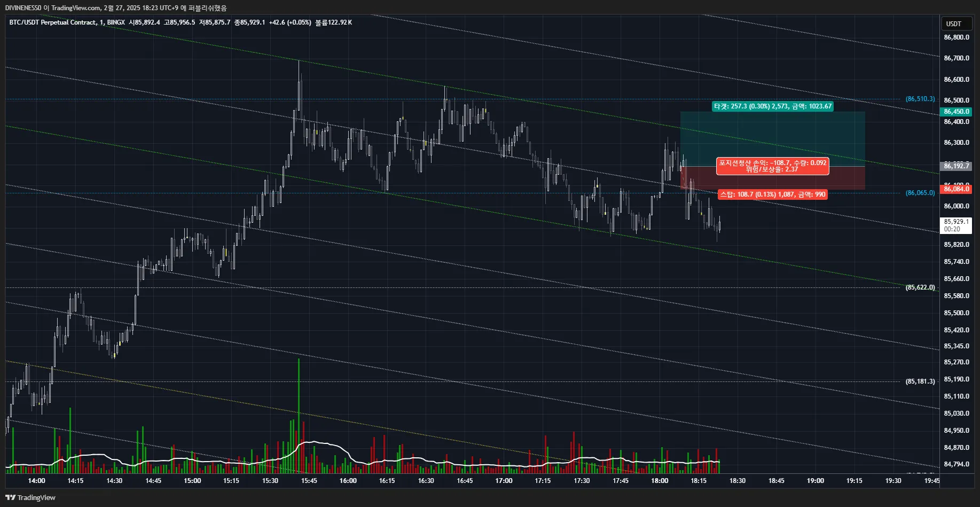The width and height of the screenshot is (980, 507).
Task: Click the change value +42.6 (+0.05%)
Action: click(289, 22)
